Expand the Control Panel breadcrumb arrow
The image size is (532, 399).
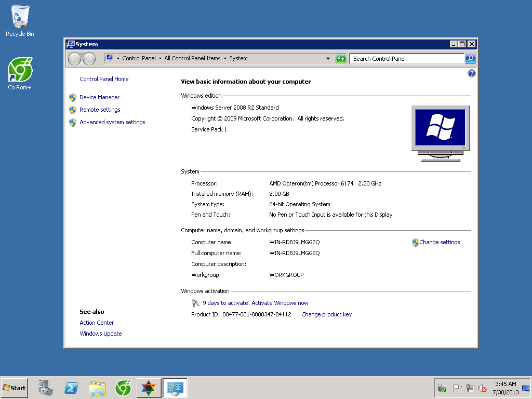coord(160,59)
